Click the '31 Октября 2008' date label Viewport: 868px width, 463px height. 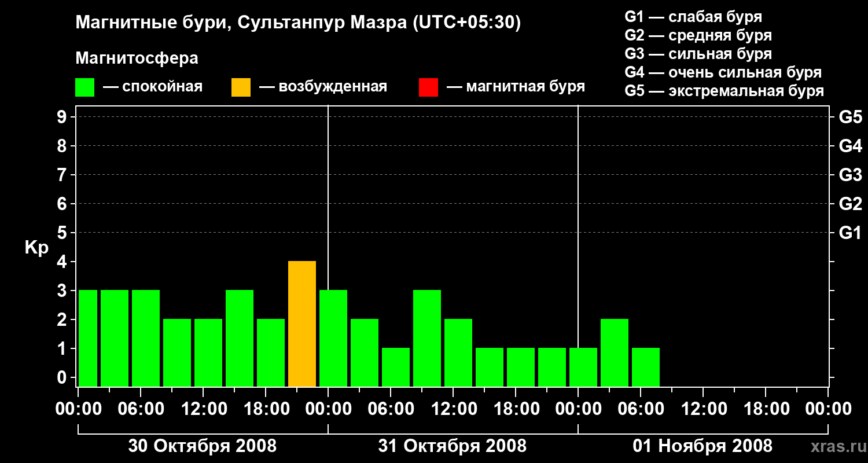453,446
